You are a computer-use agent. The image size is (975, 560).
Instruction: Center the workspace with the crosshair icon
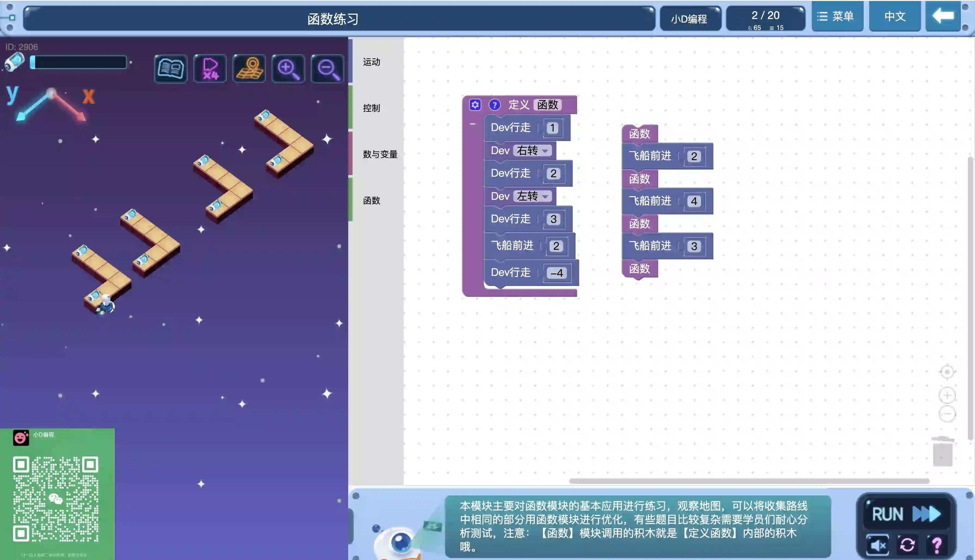click(947, 372)
